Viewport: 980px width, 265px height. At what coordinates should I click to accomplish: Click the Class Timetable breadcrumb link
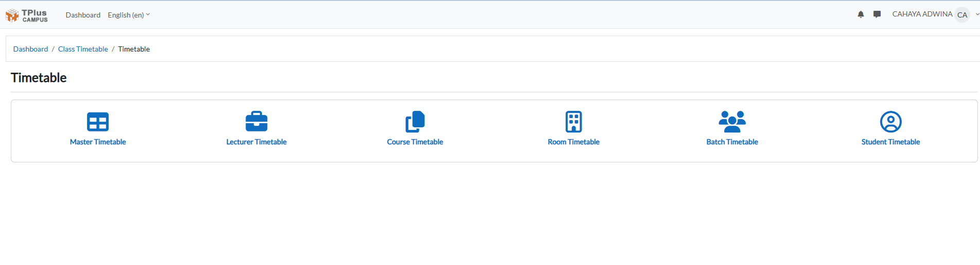coord(83,49)
